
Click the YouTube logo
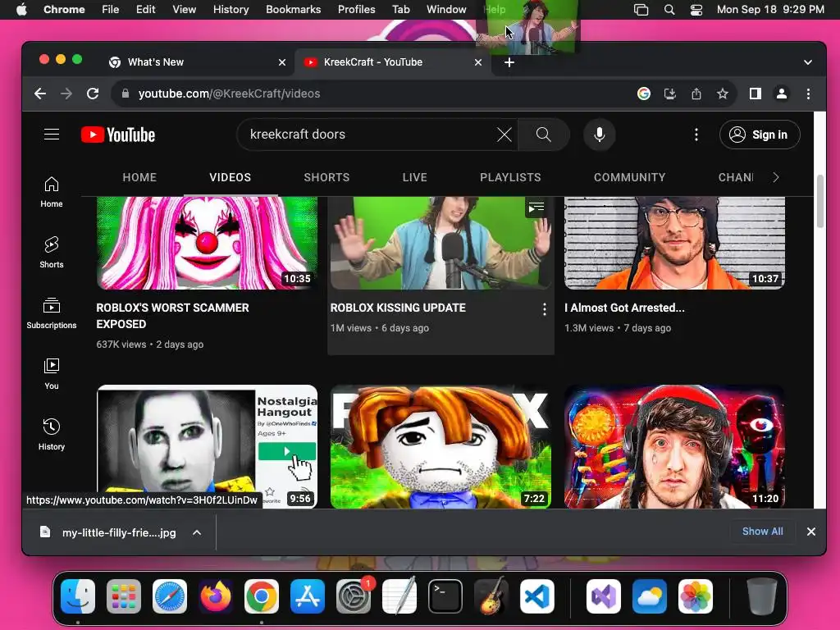tap(118, 135)
